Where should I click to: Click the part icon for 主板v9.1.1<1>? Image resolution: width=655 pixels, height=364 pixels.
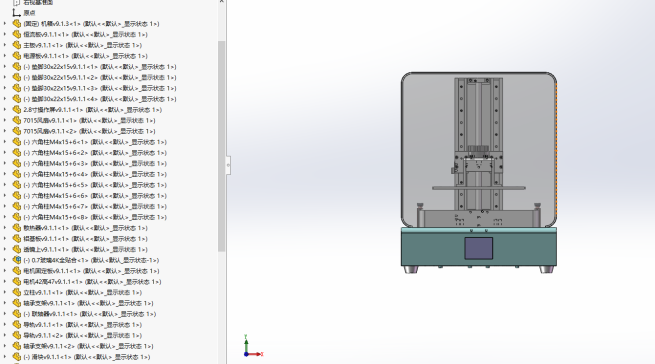coord(17,45)
